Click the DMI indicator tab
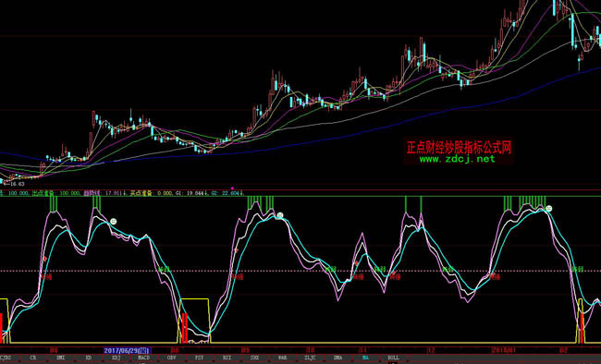The image size is (601, 364). [60, 358]
